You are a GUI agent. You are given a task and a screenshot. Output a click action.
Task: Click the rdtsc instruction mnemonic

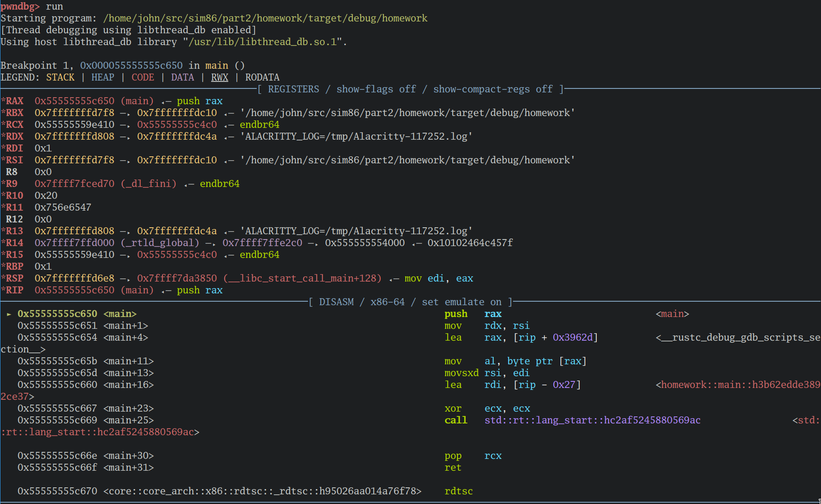coord(458,491)
